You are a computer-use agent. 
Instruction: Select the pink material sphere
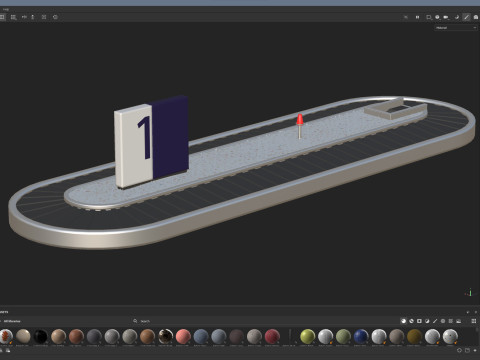click(x=183, y=336)
